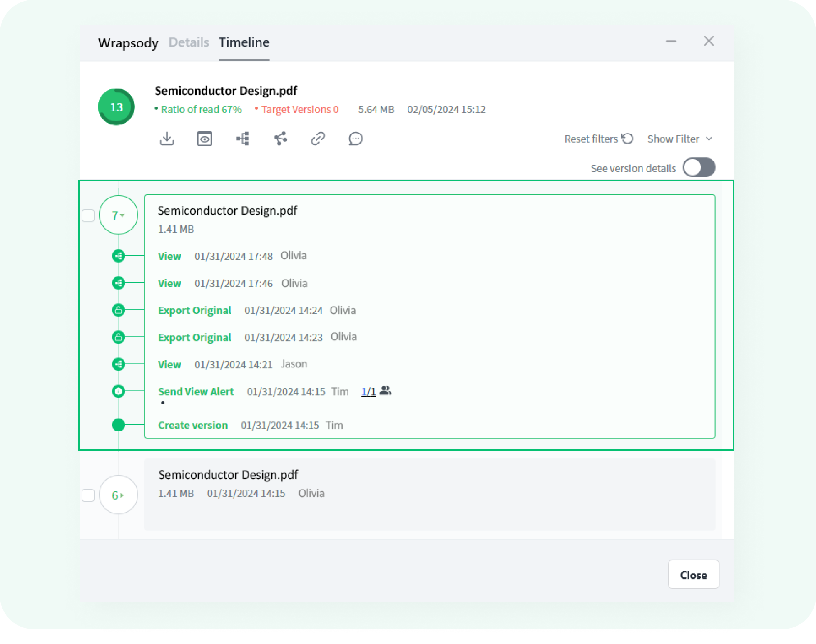Collapse the version 7 circle expander
The height and width of the screenshot is (644, 816).
tap(118, 215)
